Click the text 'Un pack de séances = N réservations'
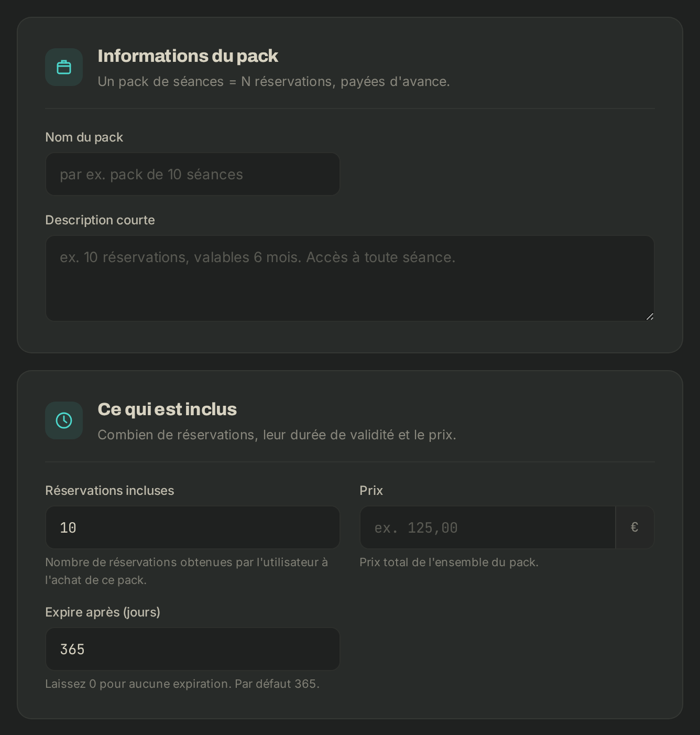 click(x=215, y=82)
